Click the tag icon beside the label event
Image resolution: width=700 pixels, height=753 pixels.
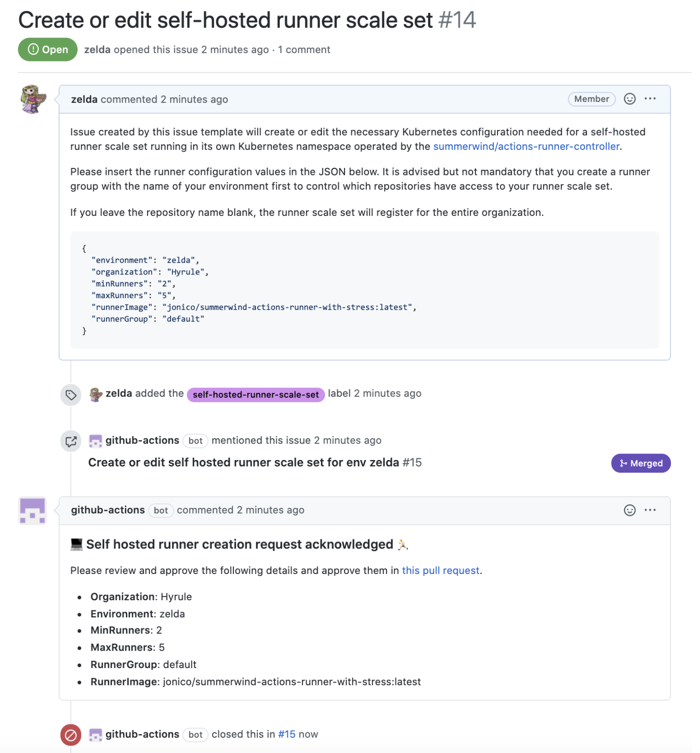coord(70,394)
